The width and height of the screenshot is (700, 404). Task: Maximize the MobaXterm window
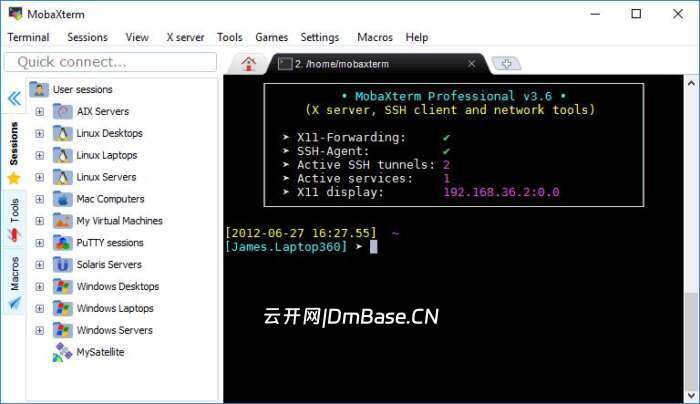point(636,14)
